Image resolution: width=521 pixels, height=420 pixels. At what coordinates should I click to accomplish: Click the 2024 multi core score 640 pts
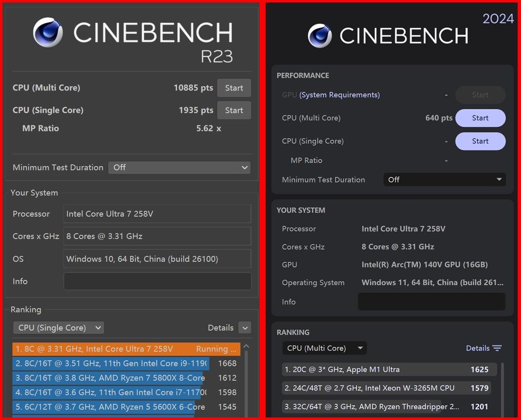(x=439, y=118)
